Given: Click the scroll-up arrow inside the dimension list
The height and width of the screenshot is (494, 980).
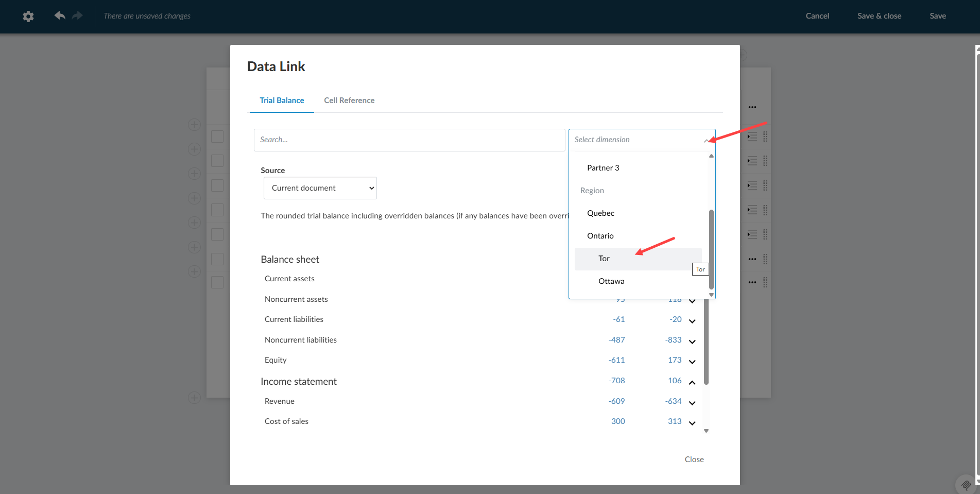Looking at the screenshot, I should pos(711,156).
